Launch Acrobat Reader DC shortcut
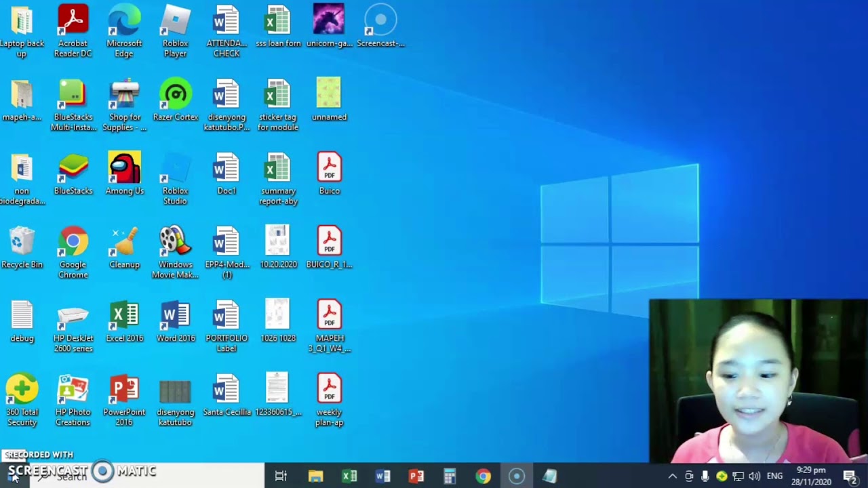The width and height of the screenshot is (868, 488). pos(73,31)
